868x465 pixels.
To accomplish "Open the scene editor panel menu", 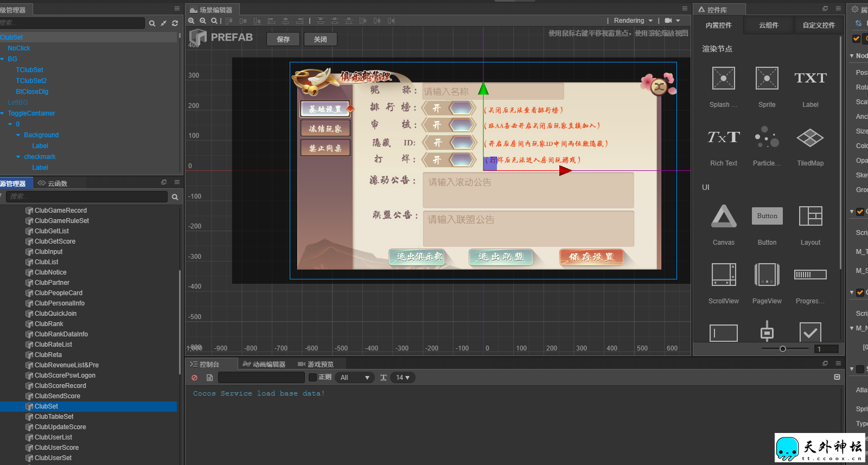I will [685, 9].
